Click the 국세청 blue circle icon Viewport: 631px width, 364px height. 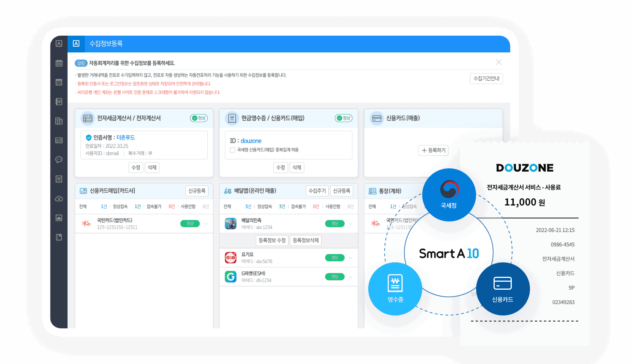(x=449, y=195)
